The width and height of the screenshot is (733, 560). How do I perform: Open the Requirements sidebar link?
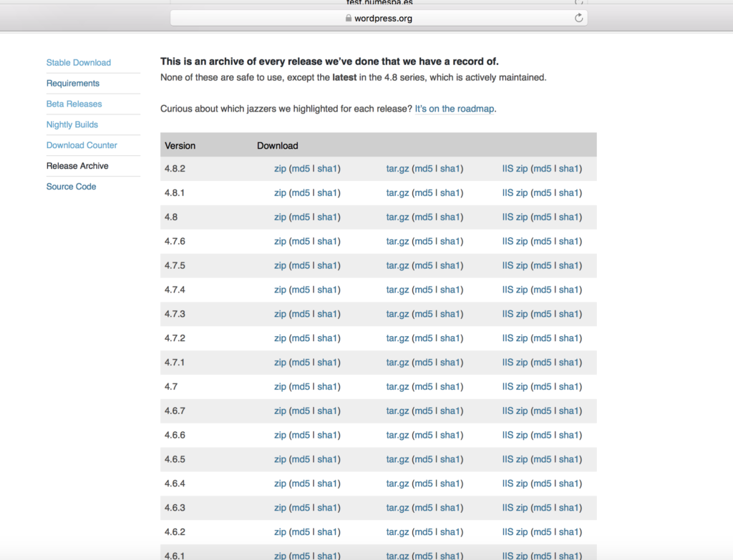(73, 84)
